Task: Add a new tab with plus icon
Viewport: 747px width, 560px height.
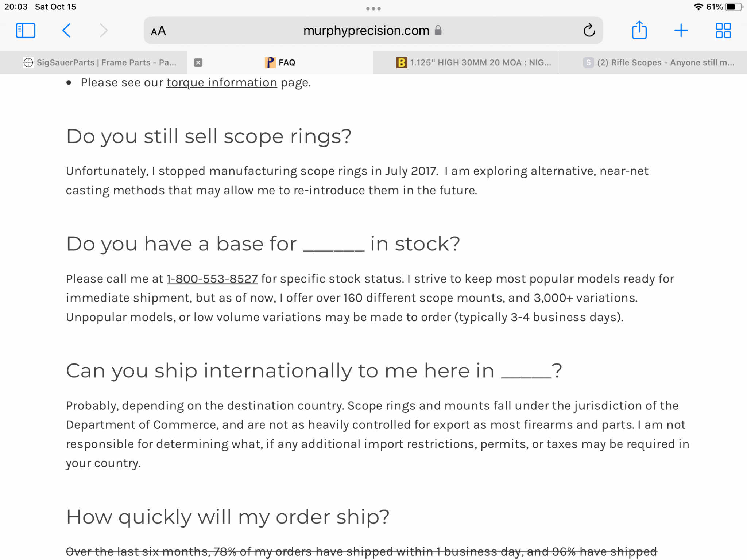Action: [x=681, y=31]
